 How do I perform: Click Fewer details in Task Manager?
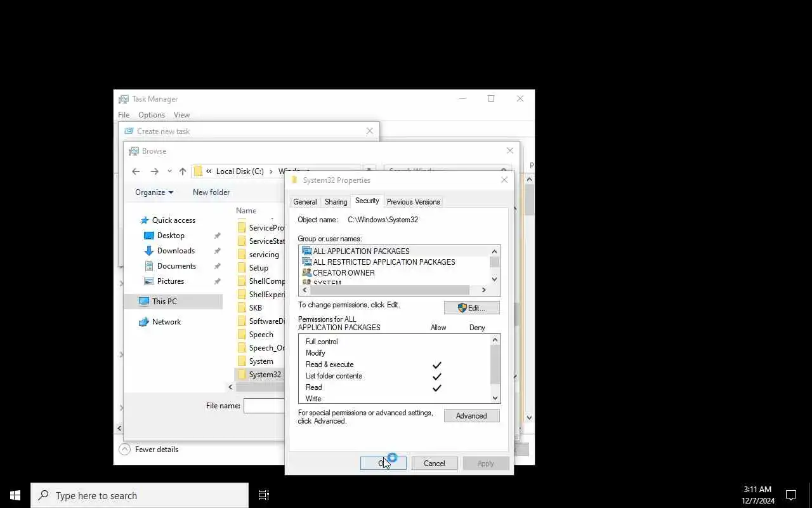tap(150, 450)
